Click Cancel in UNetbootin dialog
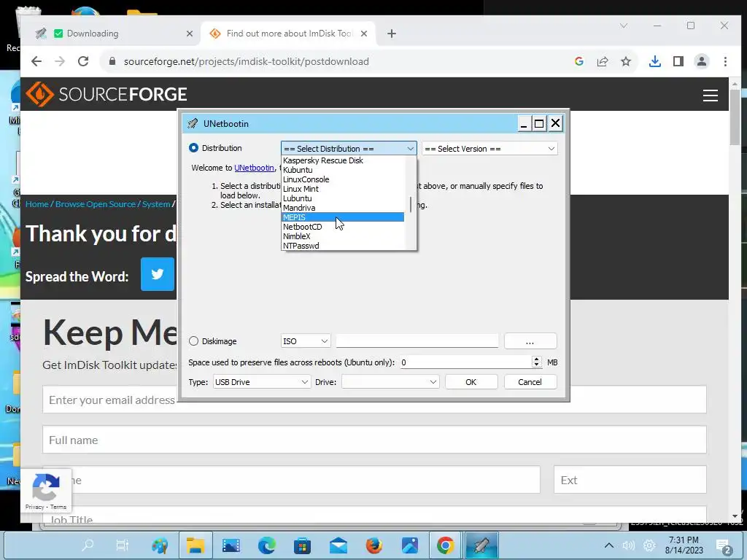The height and width of the screenshot is (560, 747). coord(530,382)
